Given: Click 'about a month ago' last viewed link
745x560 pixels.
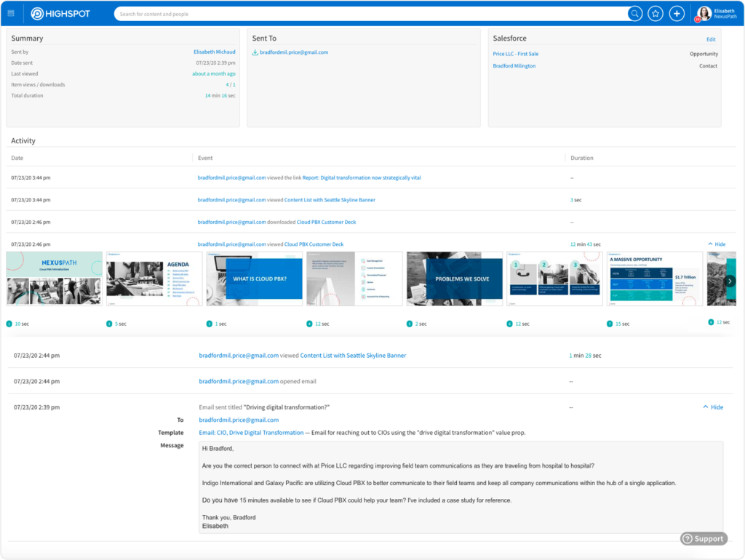Looking at the screenshot, I should [214, 73].
